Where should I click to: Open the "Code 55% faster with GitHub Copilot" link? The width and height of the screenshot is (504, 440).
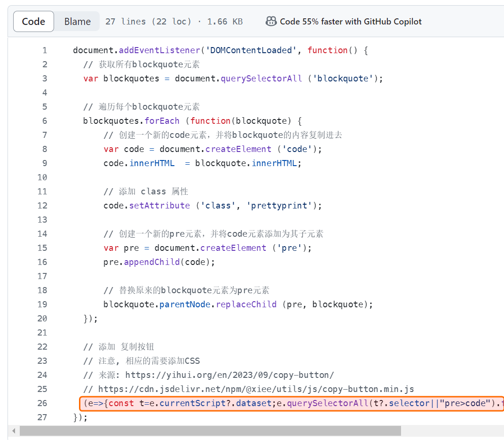pyautogui.click(x=350, y=22)
